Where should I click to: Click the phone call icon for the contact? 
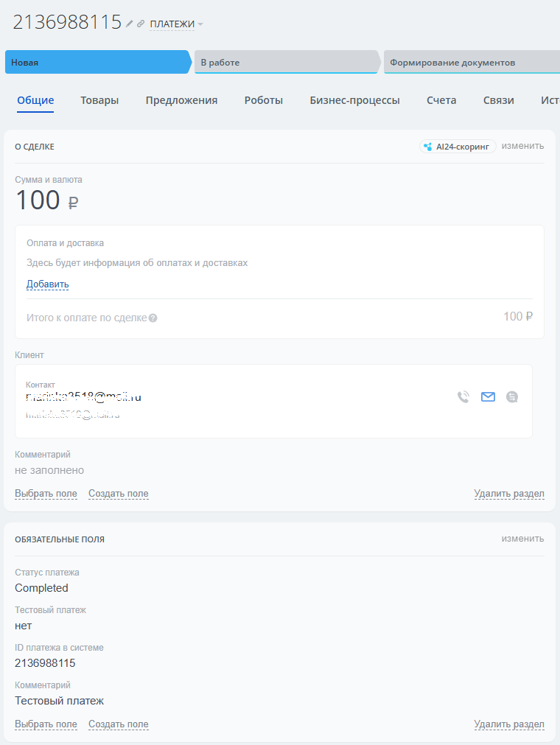pyautogui.click(x=463, y=397)
